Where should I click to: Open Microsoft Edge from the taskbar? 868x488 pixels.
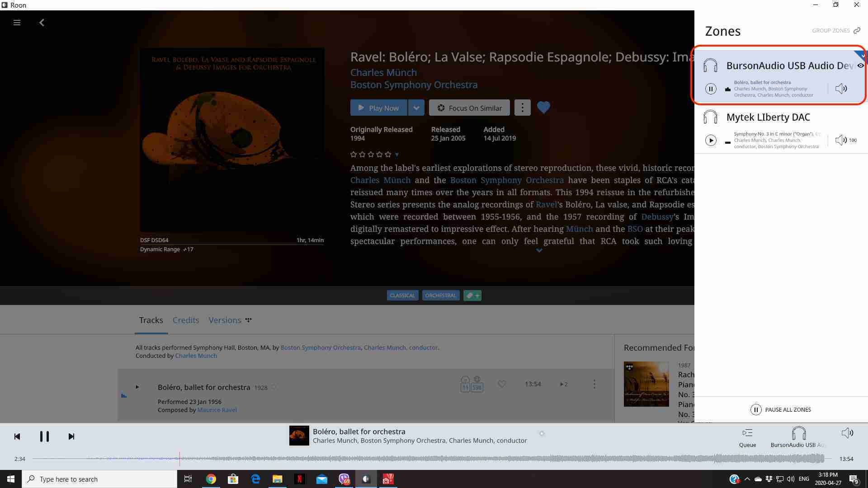tap(255, 479)
